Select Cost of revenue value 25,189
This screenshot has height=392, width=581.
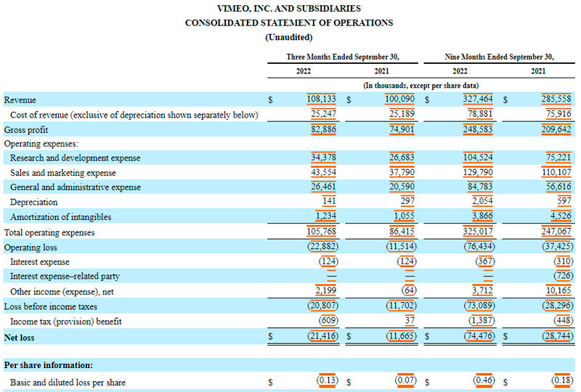click(402, 114)
